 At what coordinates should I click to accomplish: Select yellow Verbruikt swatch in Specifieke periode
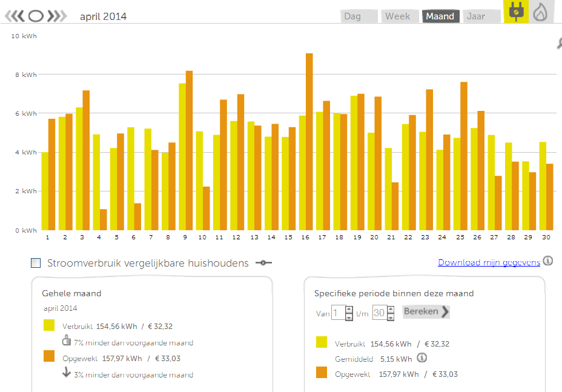(322, 342)
